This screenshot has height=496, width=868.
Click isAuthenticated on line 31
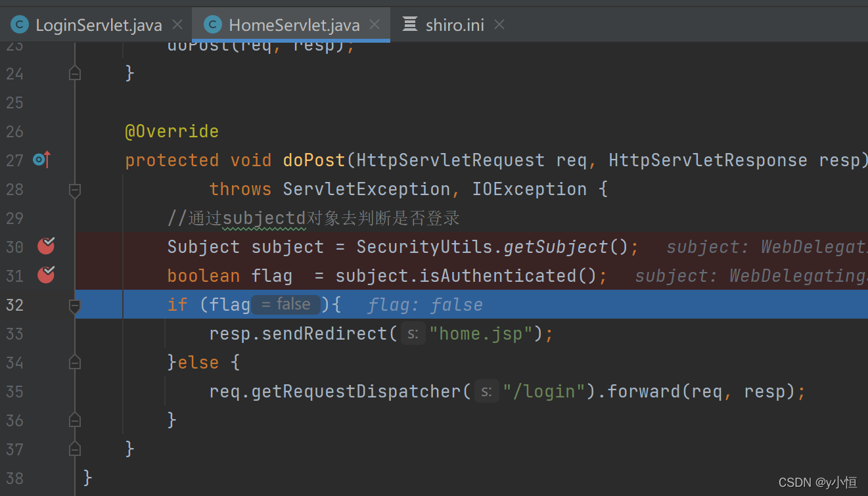coord(498,276)
